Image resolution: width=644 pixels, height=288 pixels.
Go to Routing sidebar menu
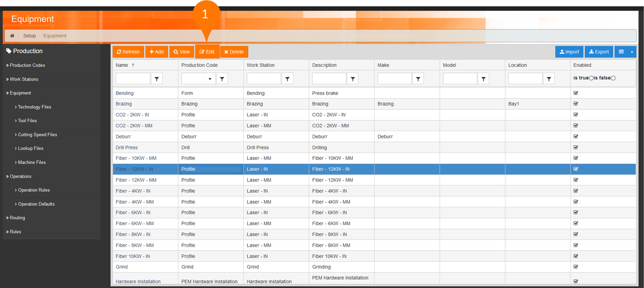[17, 218]
